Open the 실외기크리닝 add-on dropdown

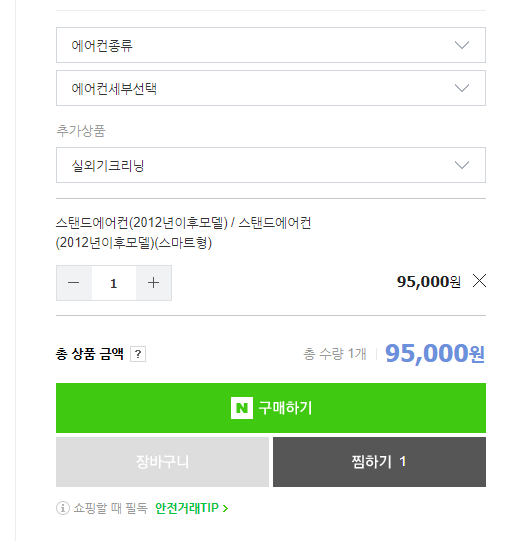pos(271,165)
